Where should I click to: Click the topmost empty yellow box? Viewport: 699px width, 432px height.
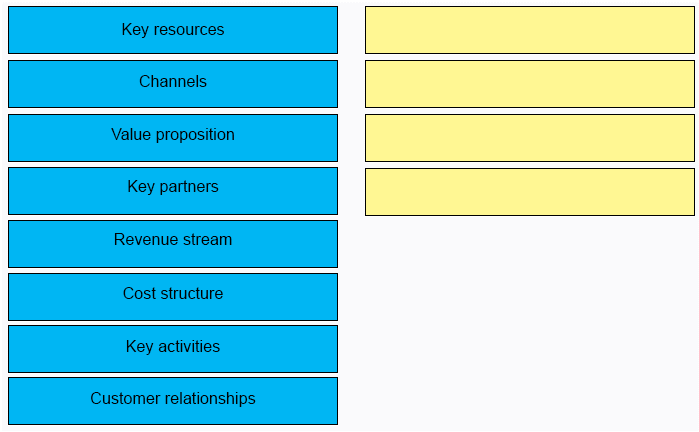tap(529, 30)
